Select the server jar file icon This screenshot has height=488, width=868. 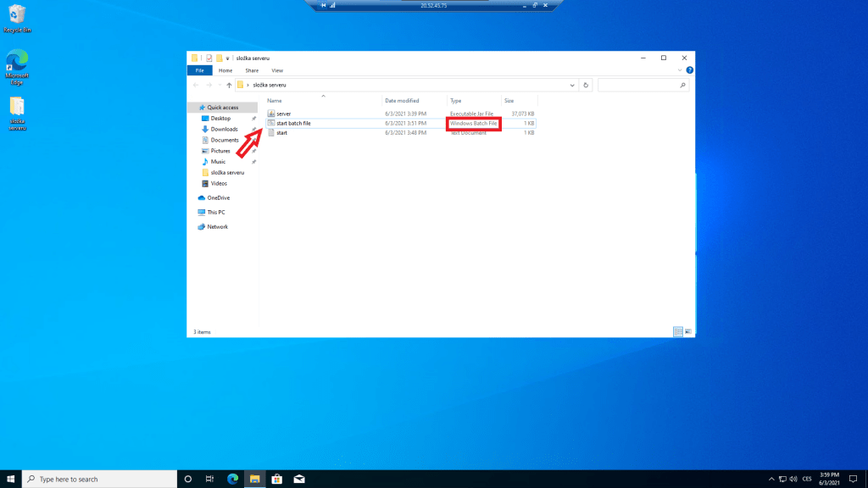[271, 114]
